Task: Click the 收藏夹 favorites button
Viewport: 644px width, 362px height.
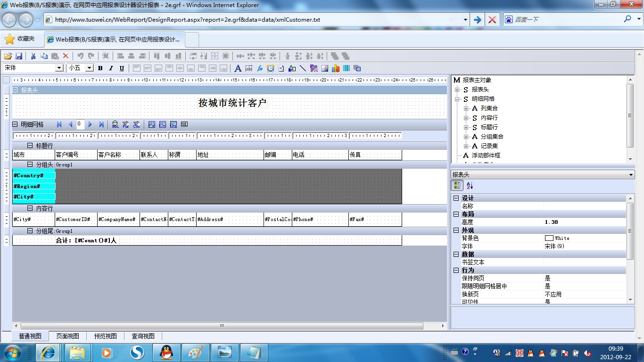Action: point(20,39)
